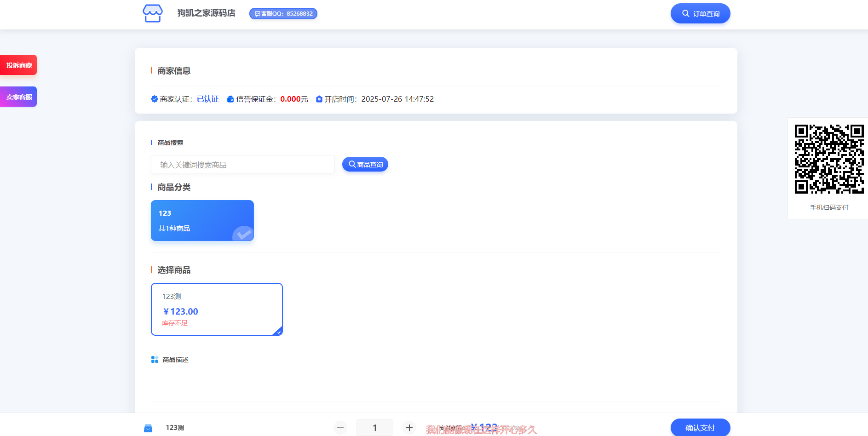
Task: Click the mobile payment QR code
Action: 829,158
